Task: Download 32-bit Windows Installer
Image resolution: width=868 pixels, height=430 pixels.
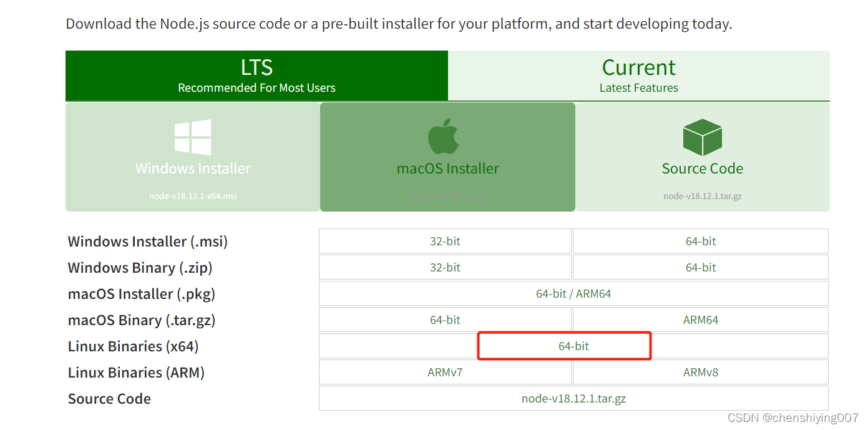Action: pos(445,241)
